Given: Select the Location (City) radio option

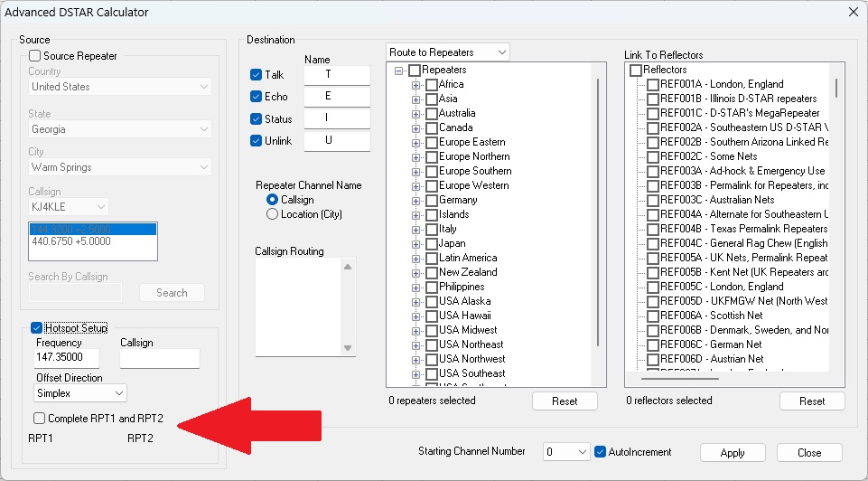Looking at the screenshot, I should coord(272,214).
